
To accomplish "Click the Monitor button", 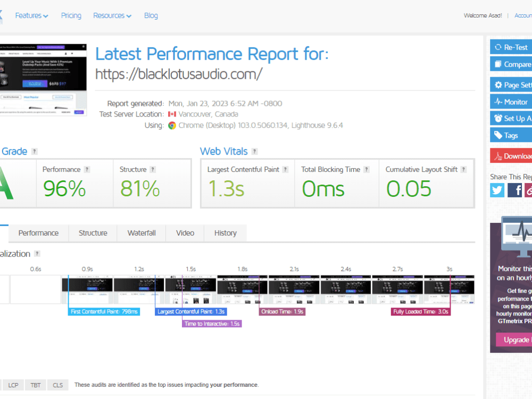I will 511,102.
